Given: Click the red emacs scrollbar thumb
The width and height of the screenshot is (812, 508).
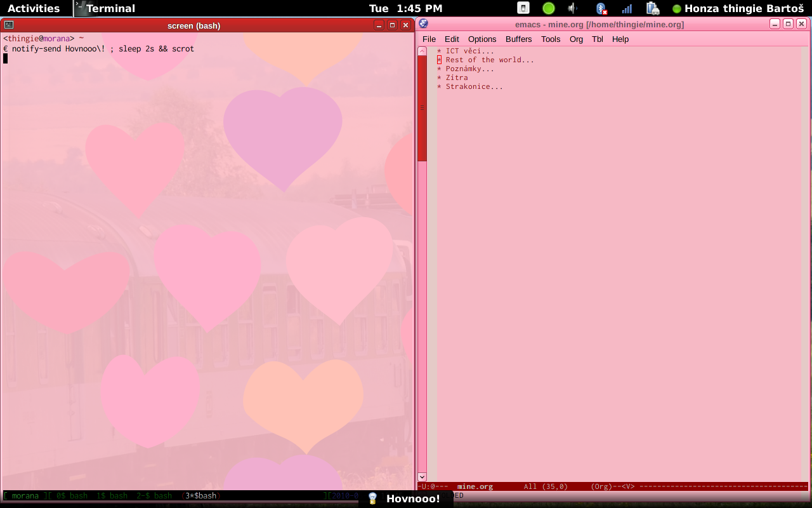Looking at the screenshot, I should [x=422, y=108].
